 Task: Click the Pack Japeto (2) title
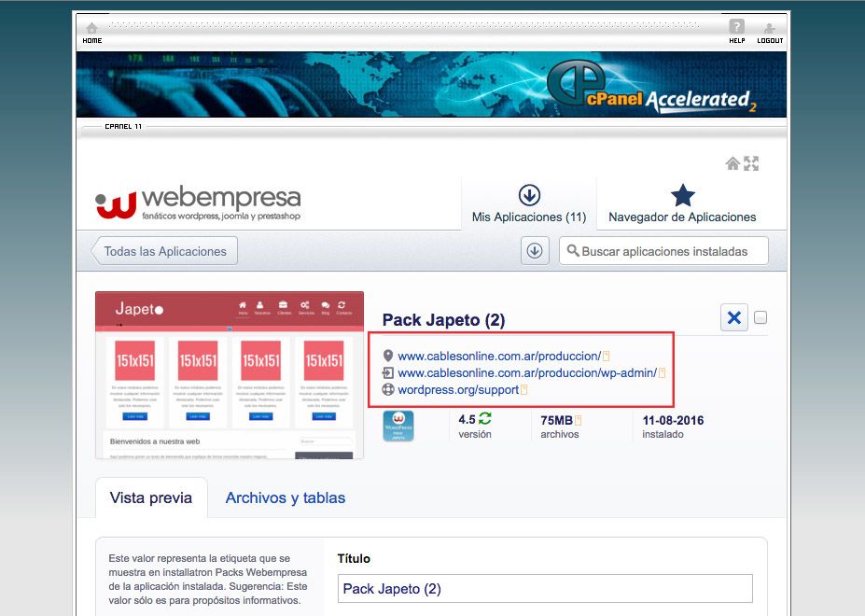[x=443, y=320]
